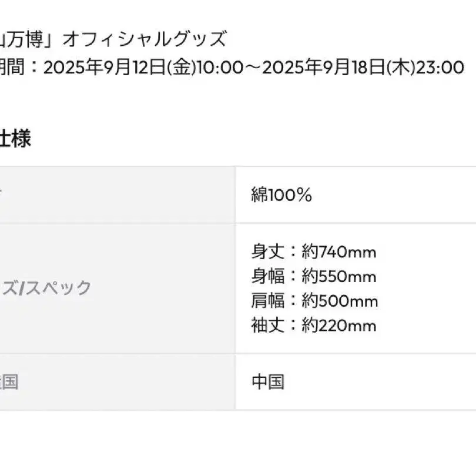Select the 約500mm shoulder value

pyautogui.click(x=339, y=301)
